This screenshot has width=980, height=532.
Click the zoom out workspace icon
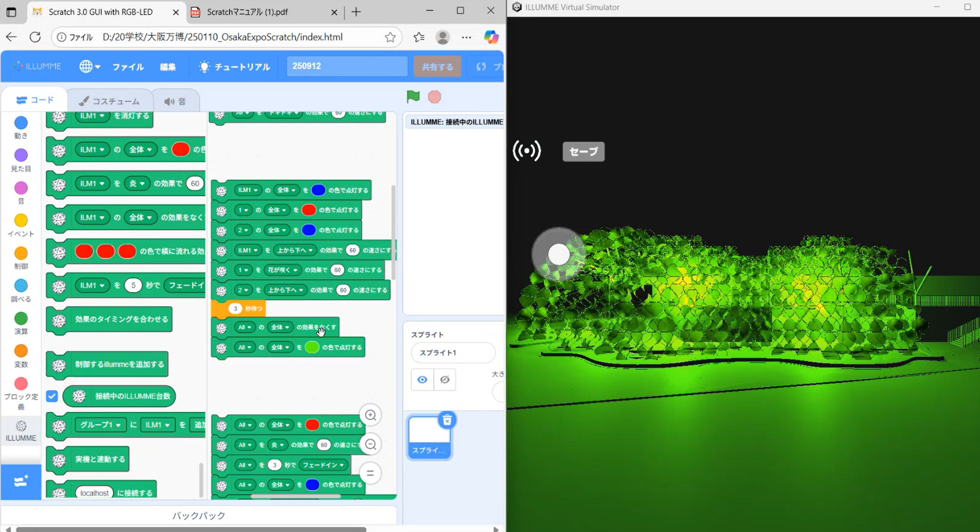370,444
